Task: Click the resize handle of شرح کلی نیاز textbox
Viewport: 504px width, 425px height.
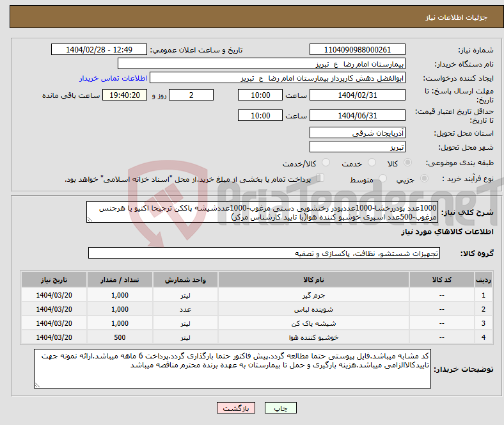Action: (x=90, y=220)
